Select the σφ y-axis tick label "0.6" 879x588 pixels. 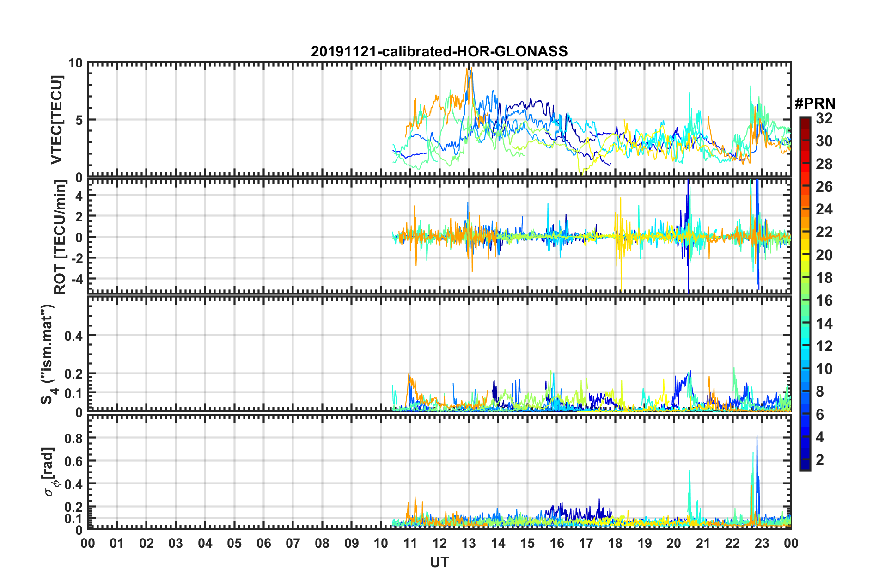(73, 461)
